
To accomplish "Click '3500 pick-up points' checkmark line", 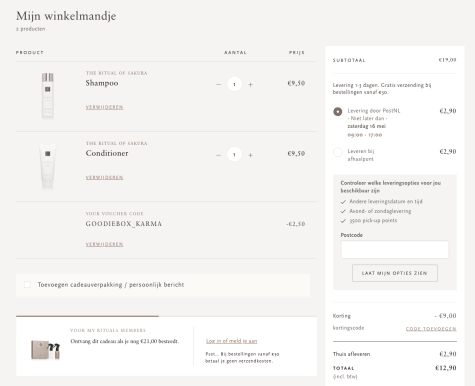I will coord(369,220).
